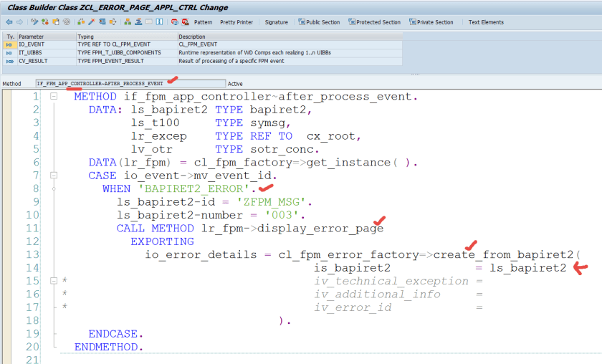Click the back arrow in the toolbar
This screenshot has height=364, width=602.
(x=9, y=22)
